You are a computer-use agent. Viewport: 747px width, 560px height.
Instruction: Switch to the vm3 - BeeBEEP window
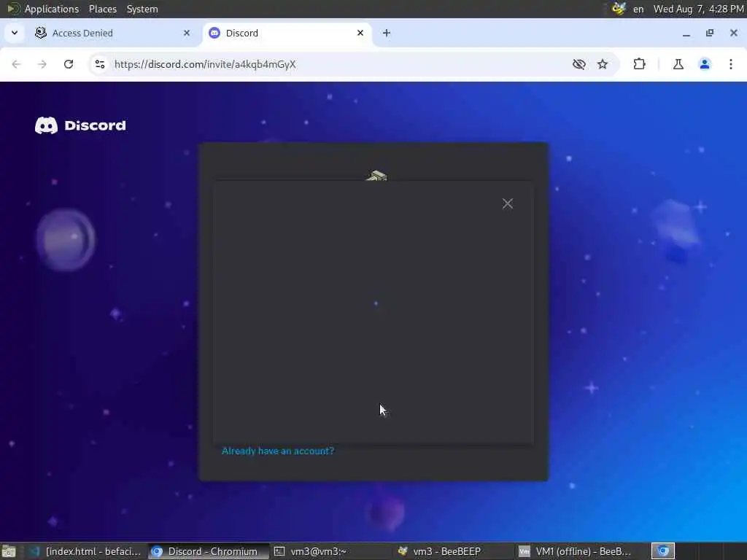click(454, 551)
